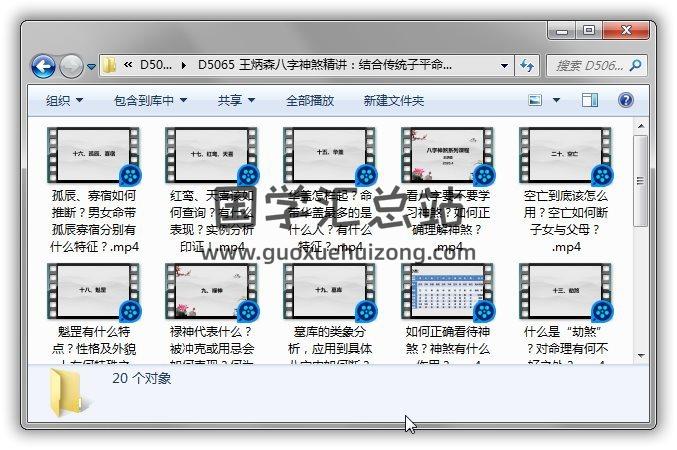Click the Forward navigation arrow button
677x450 pixels.
click(x=71, y=67)
